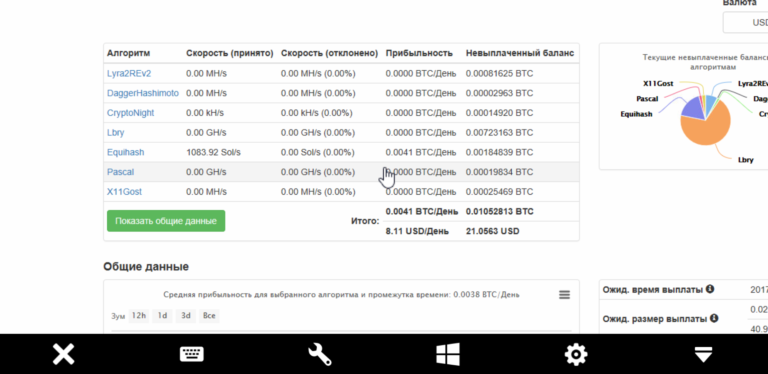The height and width of the screenshot is (374, 768).
Task: Open the X11Gost algorithm link
Action: coord(124,191)
